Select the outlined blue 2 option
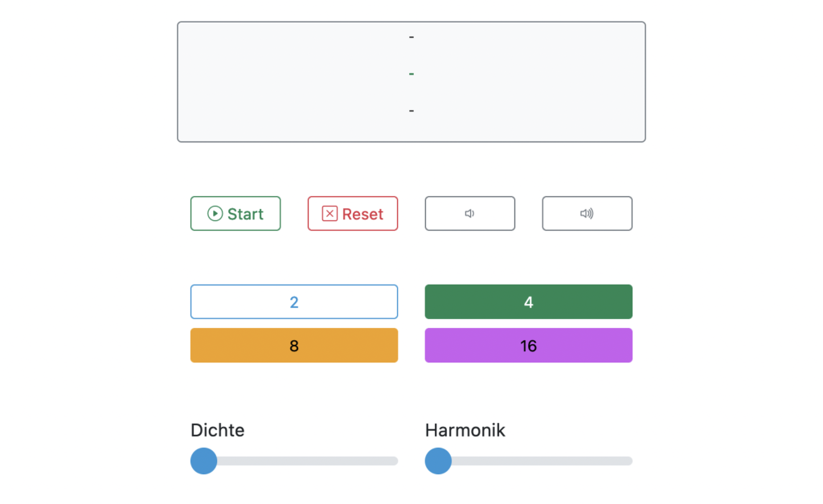 click(294, 302)
